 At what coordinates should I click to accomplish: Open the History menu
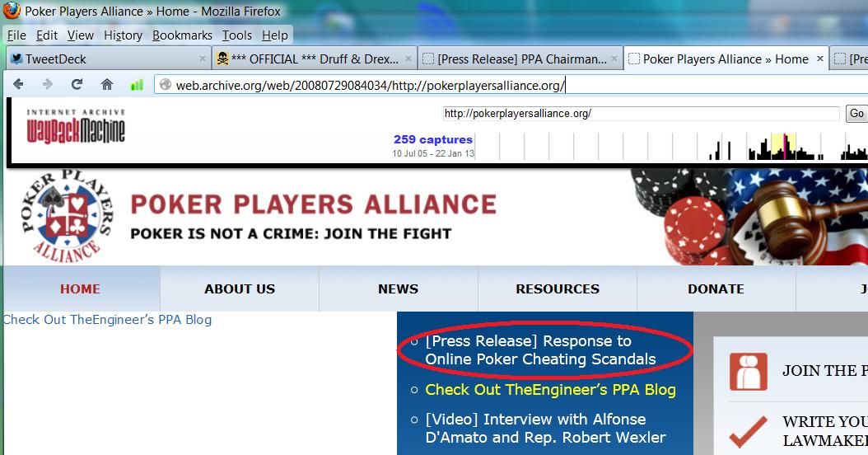(123, 35)
